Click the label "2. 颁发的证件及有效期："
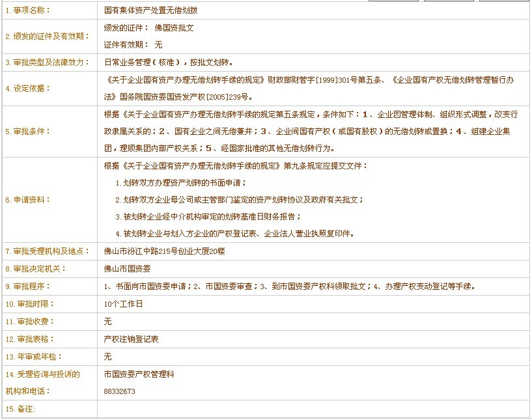Image resolution: width=532 pixels, height=420 pixels. 47,36
